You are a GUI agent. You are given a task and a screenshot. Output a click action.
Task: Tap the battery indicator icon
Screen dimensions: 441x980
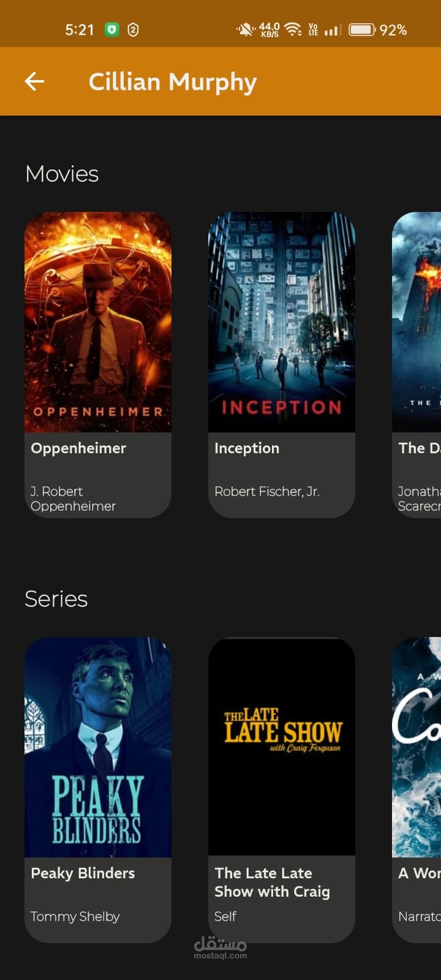pyautogui.click(x=362, y=29)
